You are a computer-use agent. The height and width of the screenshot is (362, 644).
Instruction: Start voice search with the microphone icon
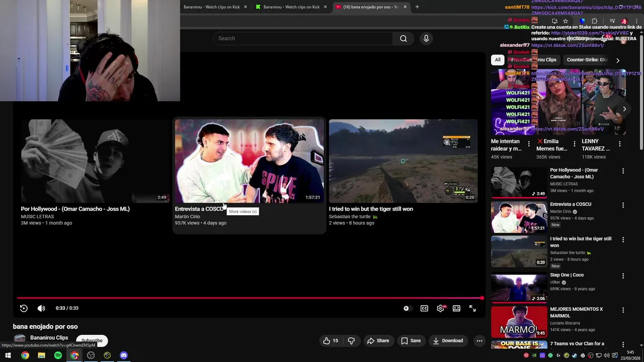click(426, 39)
